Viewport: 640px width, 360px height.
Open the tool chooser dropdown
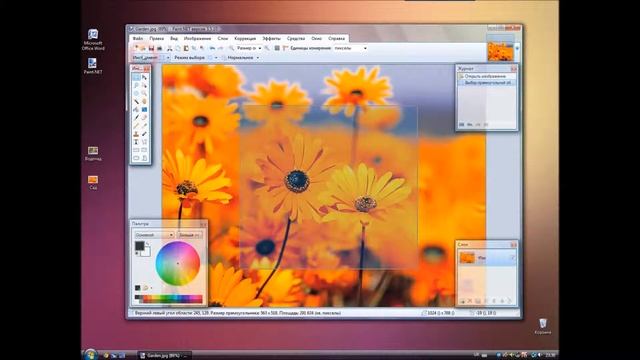[168, 58]
